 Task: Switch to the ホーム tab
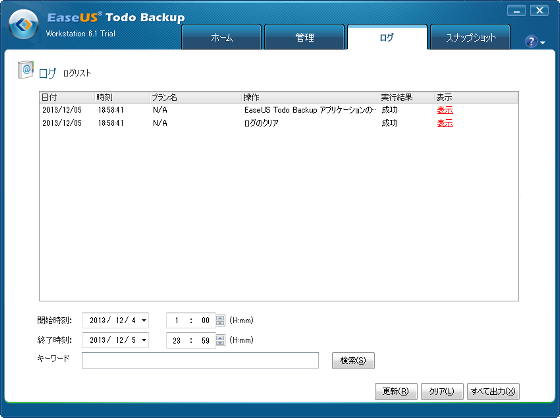click(222, 37)
